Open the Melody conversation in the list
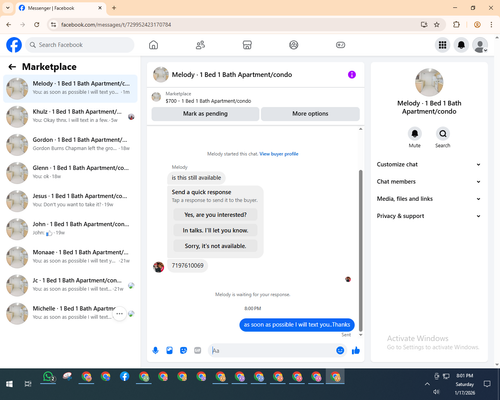The width and height of the screenshot is (500, 400). (x=70, y=89)
